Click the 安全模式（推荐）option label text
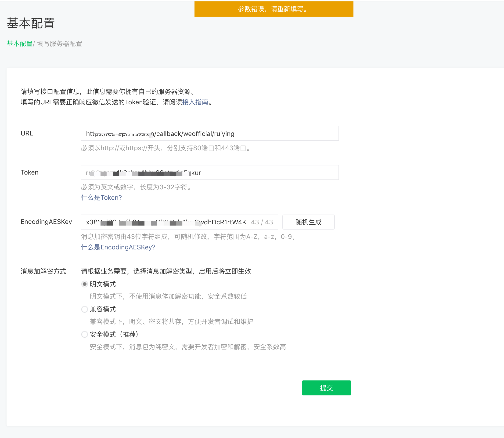The height and width of the screenshot is (438, 504). coord(114,334)
